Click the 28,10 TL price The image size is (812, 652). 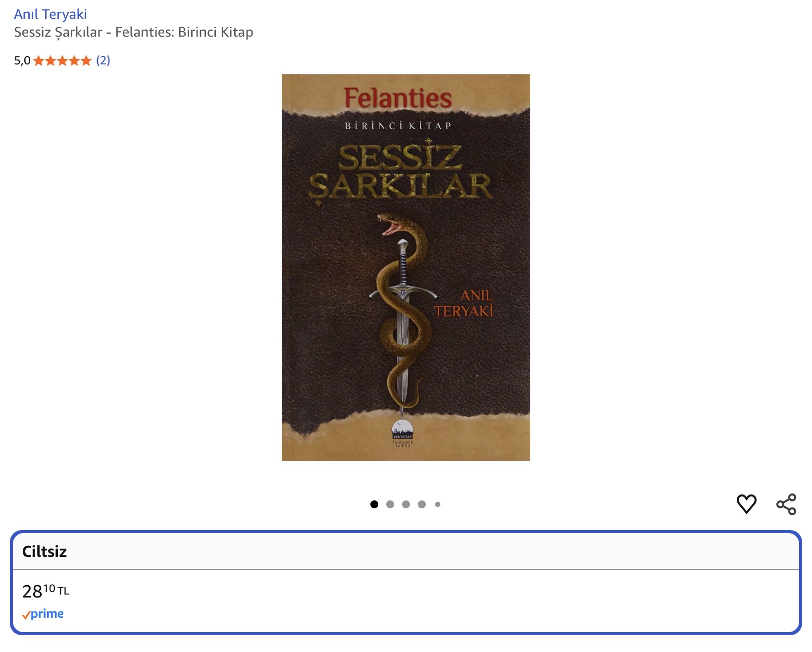[x=46, y=591]
